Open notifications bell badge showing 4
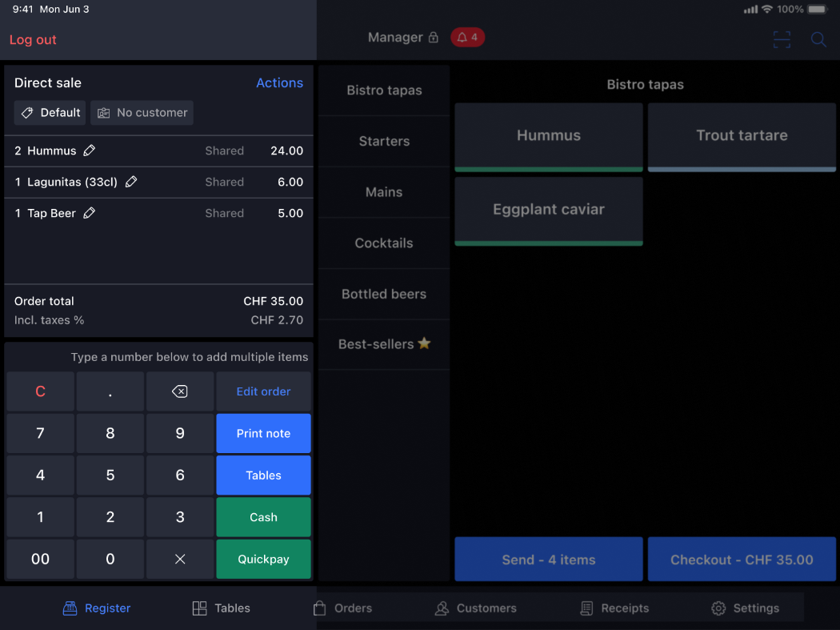This screenshot has width=840, height=630. click(x=467, y=38)
